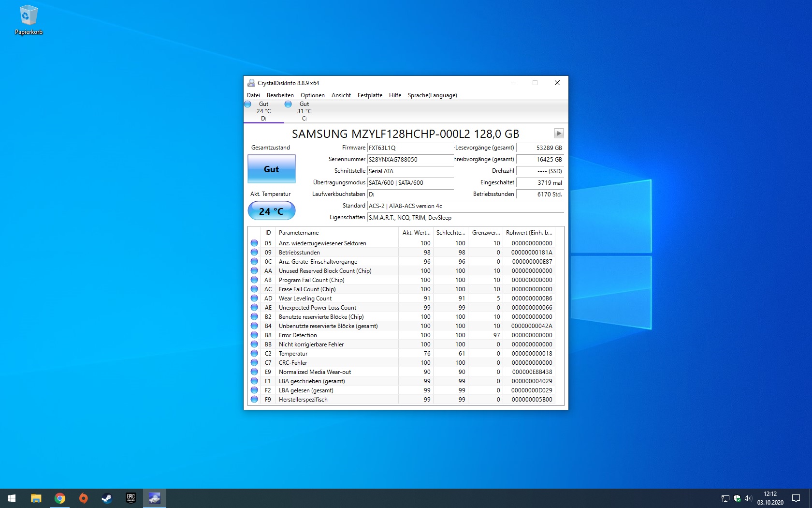812x508 pixels.
Task: Click the next disk arrow button
Action: (558, 134)
